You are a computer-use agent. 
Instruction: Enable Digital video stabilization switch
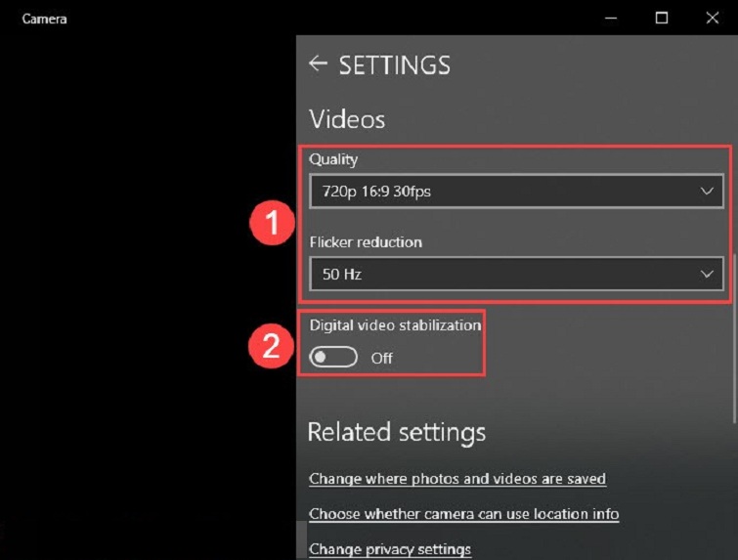333,358
